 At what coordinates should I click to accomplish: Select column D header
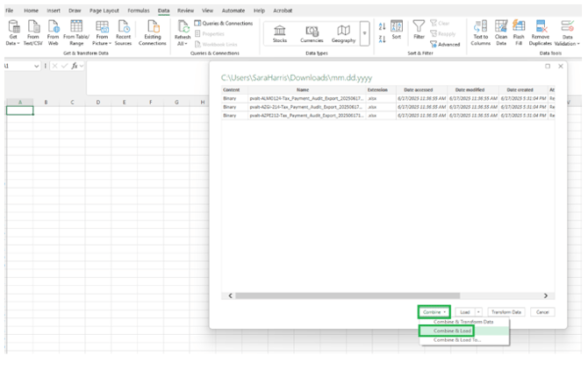pos(98,103)
